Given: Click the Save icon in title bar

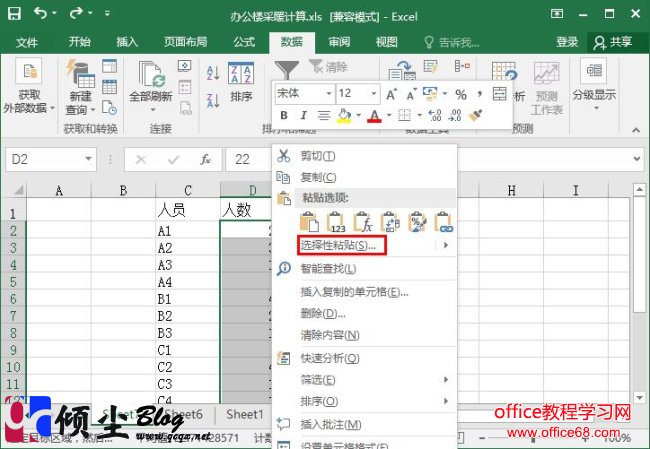Looking at the screenshot, I should pos(14,14).
